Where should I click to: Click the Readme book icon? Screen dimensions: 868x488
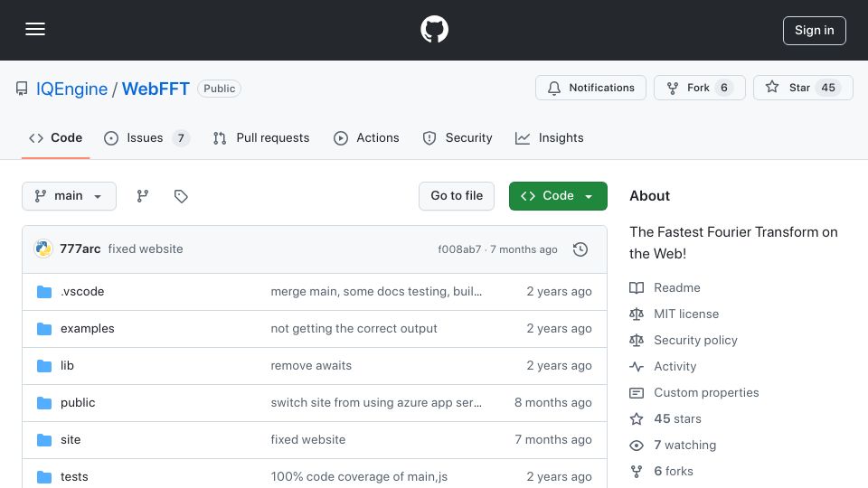tap(637, 287)
